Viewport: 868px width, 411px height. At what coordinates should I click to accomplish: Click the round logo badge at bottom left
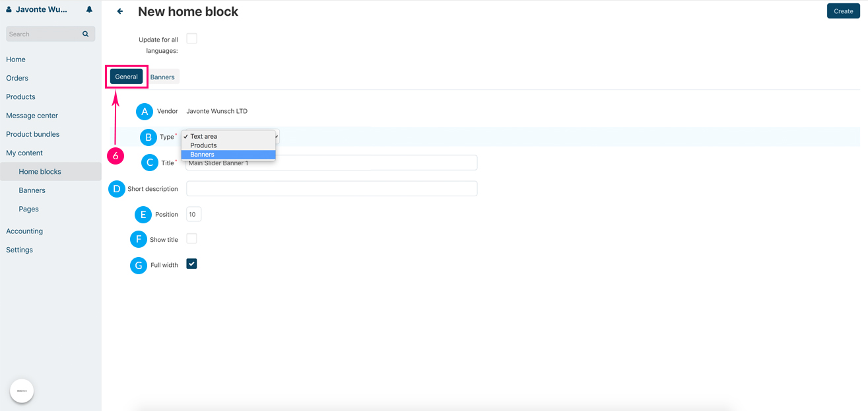[22, 391]
